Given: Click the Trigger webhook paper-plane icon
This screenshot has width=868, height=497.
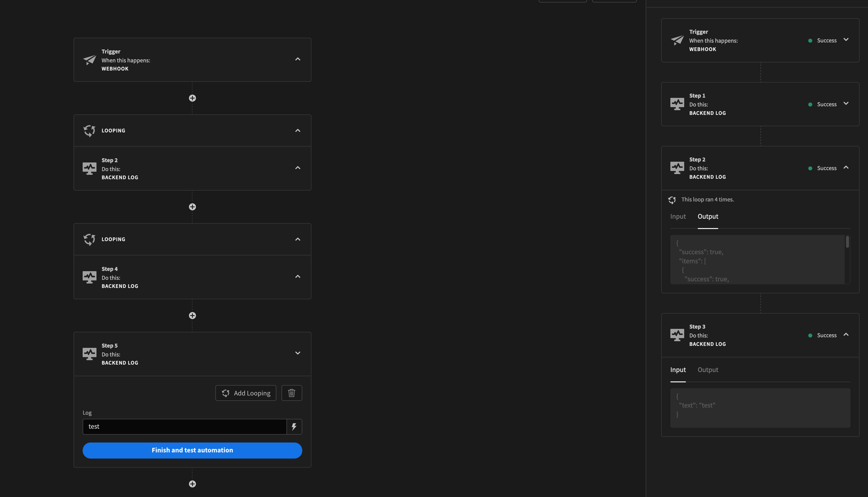Looking at the screenshot, I should click(x=90, y=60).
